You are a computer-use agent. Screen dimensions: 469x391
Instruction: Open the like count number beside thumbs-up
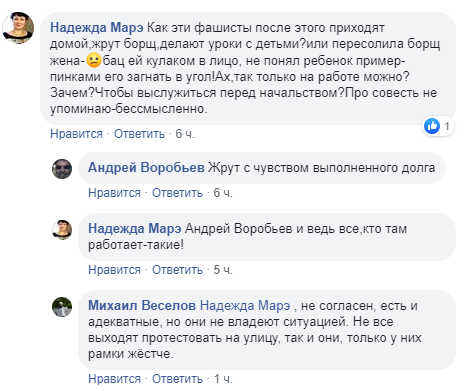[447, 126]
